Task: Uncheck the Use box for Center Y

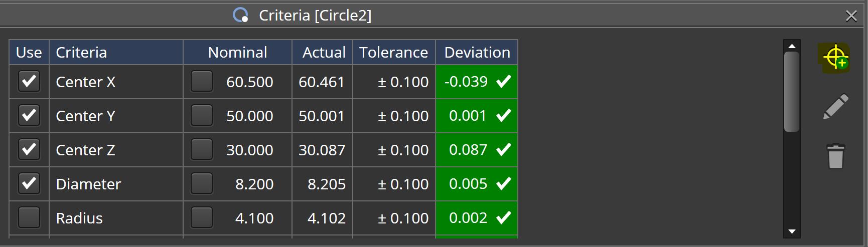Action: click(x=29, y=115)
